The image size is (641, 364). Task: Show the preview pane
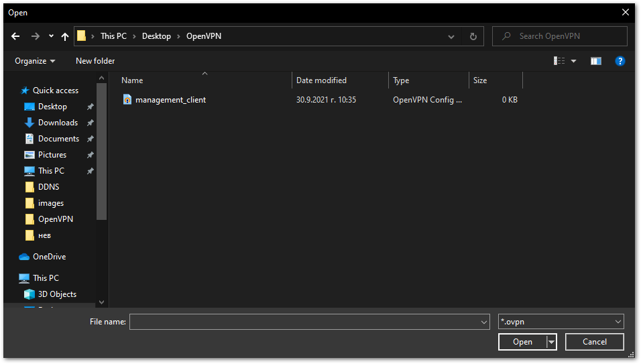point(596,61)
